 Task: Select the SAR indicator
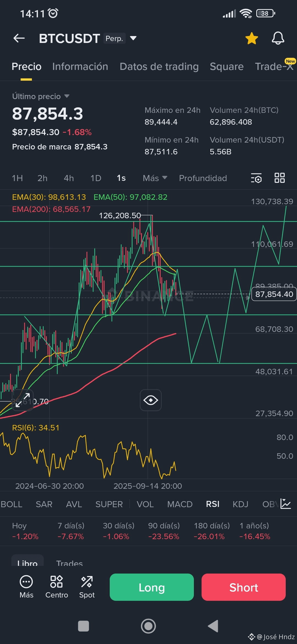coord(44,504)
